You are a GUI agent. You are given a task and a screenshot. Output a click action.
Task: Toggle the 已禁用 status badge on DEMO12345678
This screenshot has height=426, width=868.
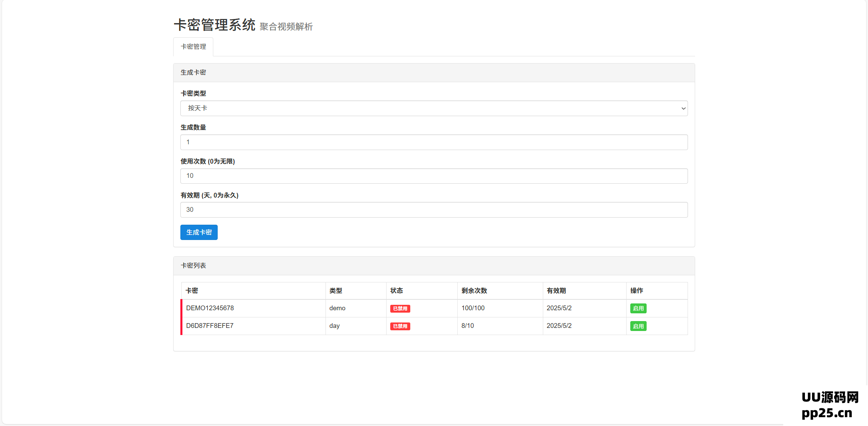click(x=400, y=308)
